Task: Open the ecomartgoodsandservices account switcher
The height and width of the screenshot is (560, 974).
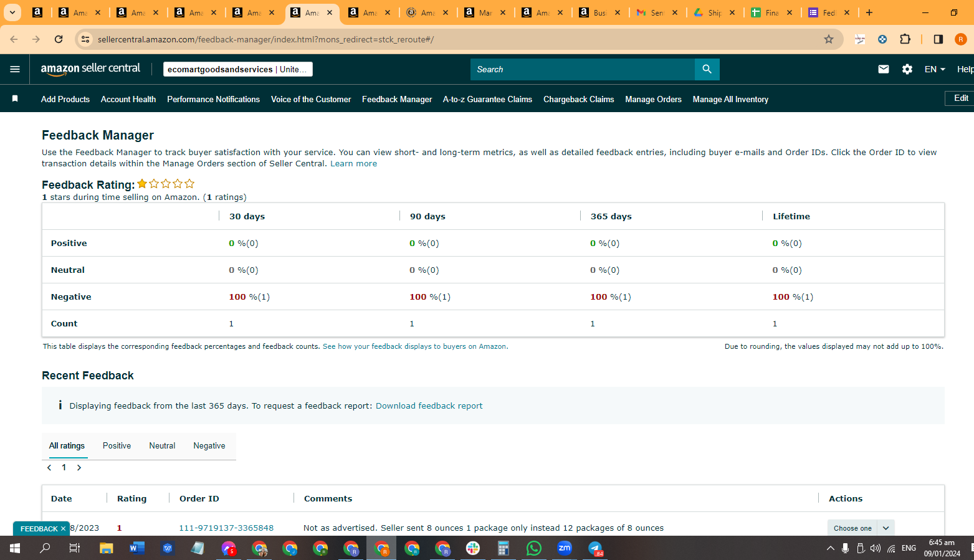Action: 238,69
